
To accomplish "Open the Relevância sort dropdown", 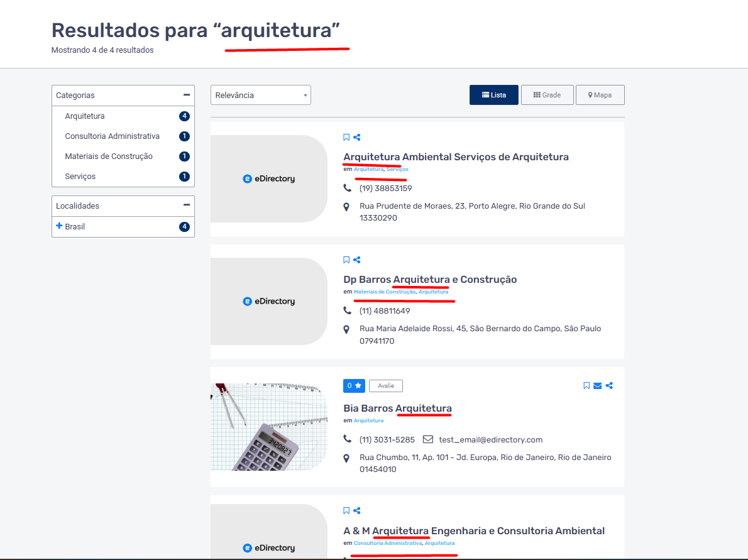I will click(x=260, y=95).
